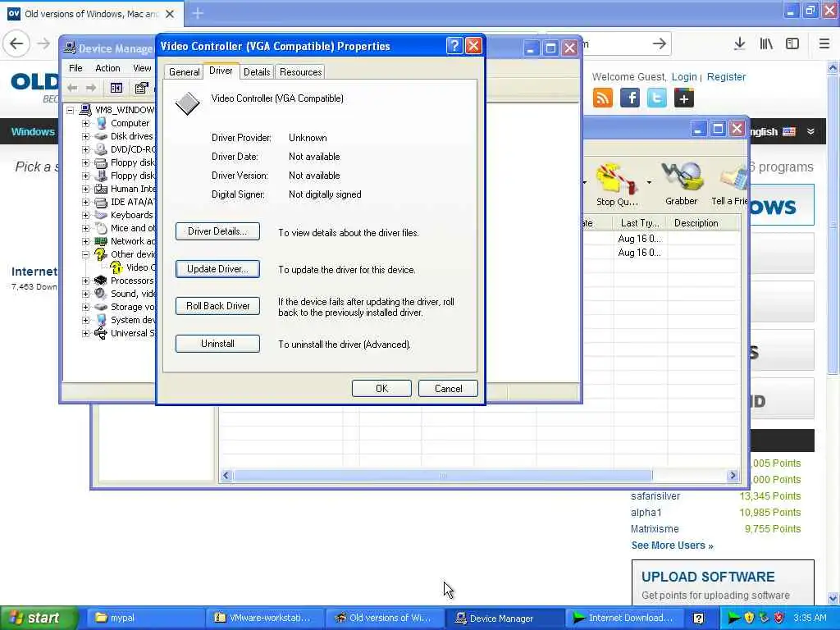This screenshot has height=630, width=840.
Task: Click the Login link
Action: tap(684, 77)
